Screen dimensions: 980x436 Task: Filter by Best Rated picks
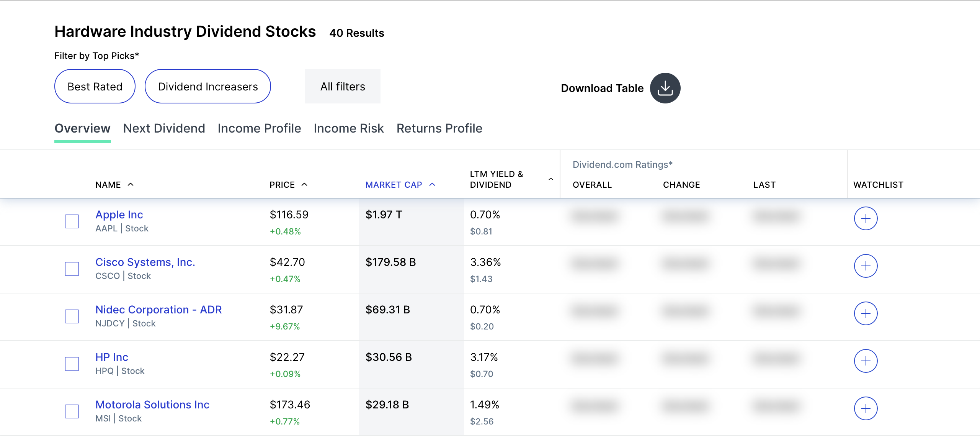95,86
